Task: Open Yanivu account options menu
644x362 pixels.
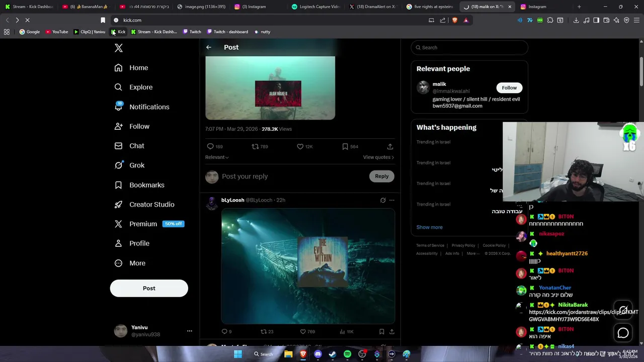Action: [x=190, y=331]
